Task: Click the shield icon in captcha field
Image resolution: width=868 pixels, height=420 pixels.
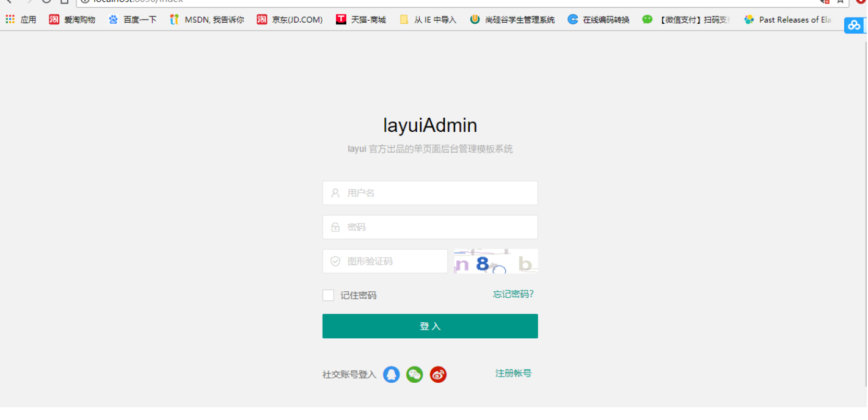Action: [x=335, y=261]
